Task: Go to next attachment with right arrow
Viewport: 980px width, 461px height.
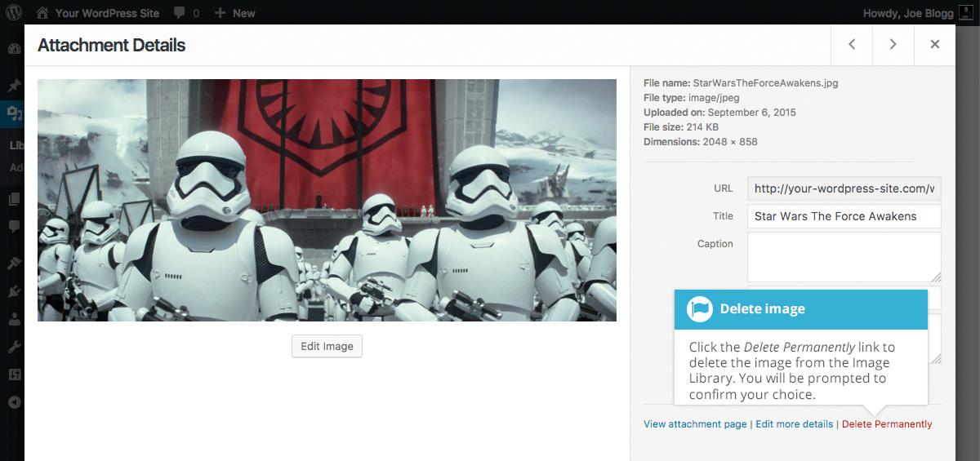Action: point(893,45)
